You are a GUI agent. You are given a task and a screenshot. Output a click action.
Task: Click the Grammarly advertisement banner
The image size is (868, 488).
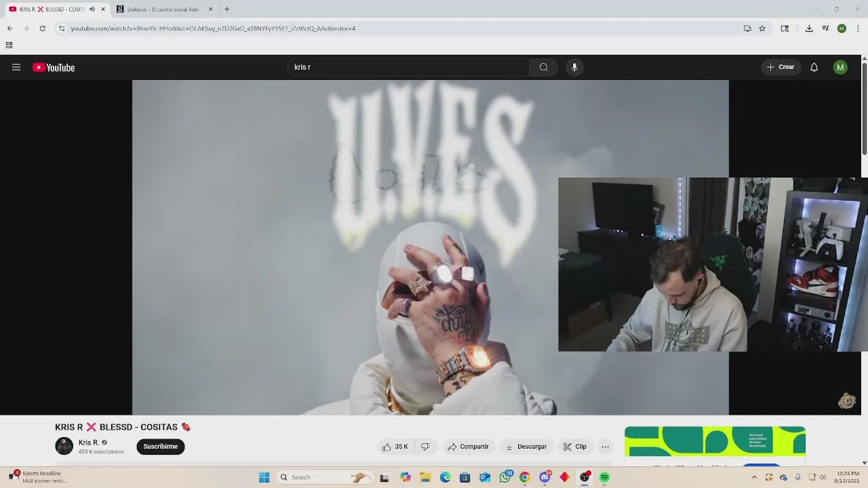tap(715, 441)
